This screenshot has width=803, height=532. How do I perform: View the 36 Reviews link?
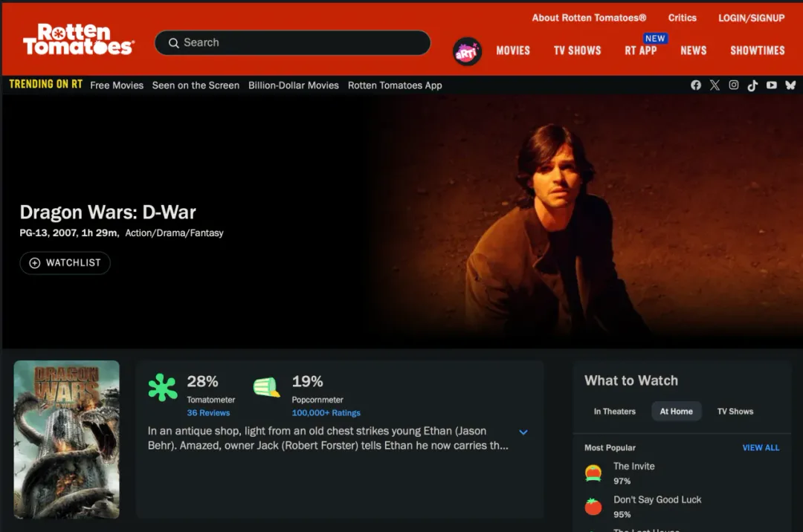(208, 413)
